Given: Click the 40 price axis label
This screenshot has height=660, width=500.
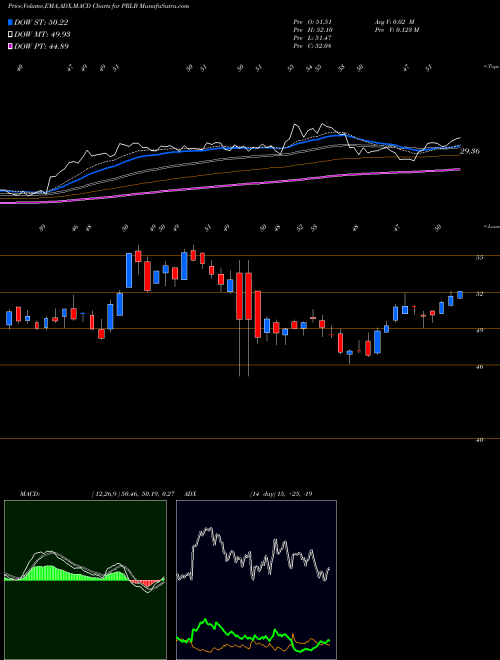Looking at the screenshot, I should pos(479,440).
